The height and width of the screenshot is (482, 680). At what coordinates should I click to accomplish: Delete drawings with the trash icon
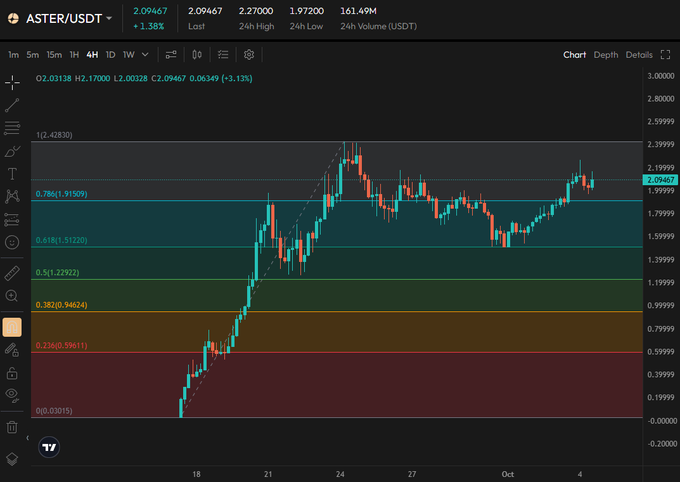point(12,427)
